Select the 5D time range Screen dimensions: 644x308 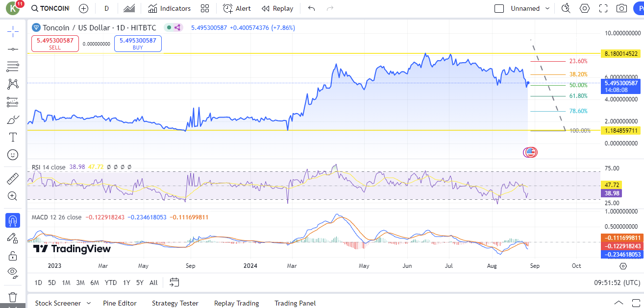(51, 283)
